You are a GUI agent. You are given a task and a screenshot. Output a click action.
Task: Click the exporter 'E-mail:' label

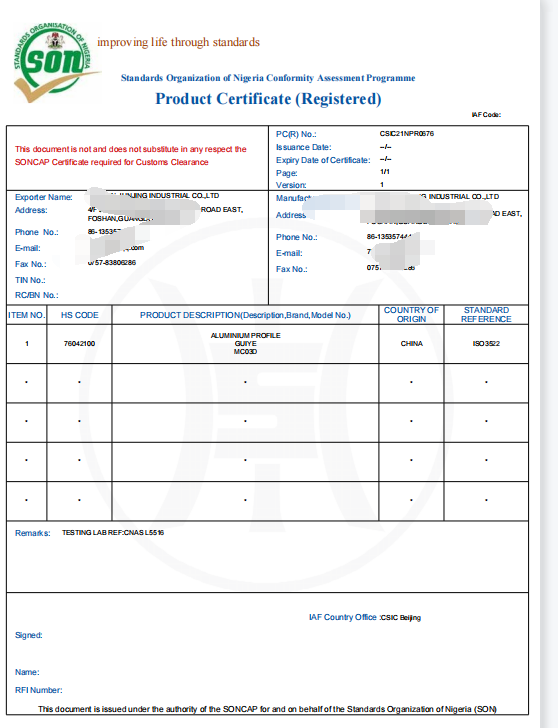point(28,248)
